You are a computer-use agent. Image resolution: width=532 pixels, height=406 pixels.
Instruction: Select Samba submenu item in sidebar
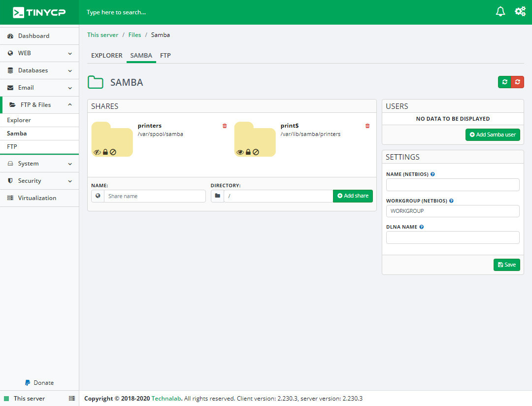click(39, 134)
